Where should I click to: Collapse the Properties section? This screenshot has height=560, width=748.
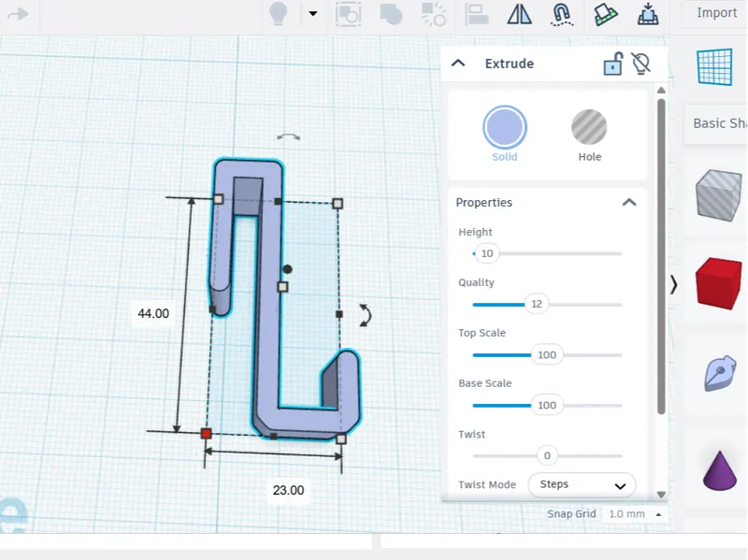[x=629, y=202]
